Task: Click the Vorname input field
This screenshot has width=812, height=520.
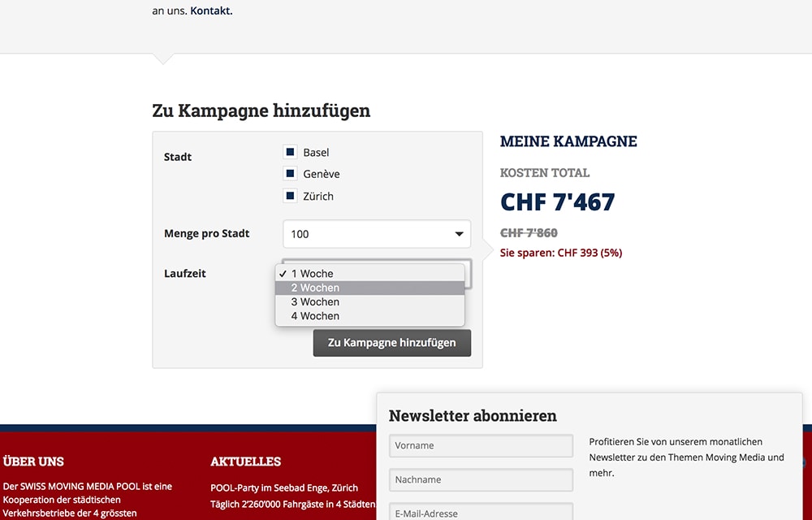Action: [481, 445]
